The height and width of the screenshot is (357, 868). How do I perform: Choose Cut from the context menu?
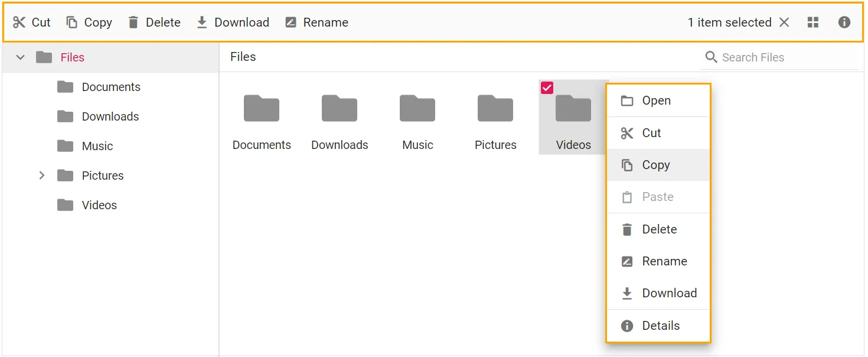click(658, 133)
